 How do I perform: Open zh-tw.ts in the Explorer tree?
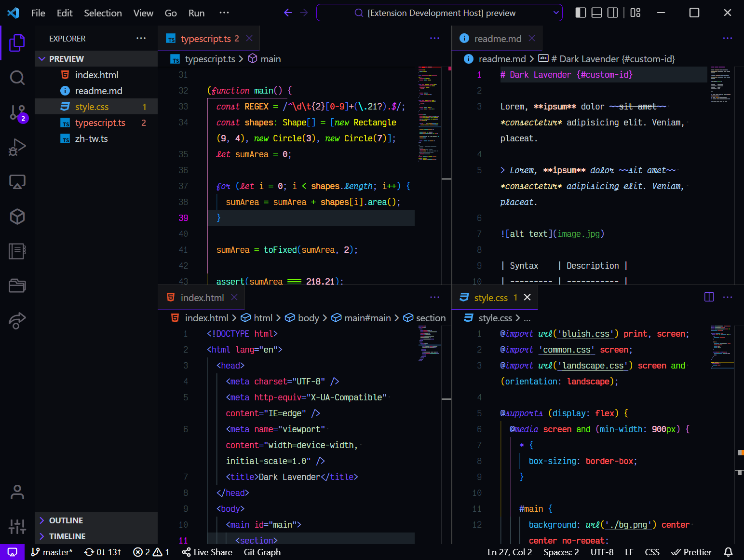pos(96,138)
